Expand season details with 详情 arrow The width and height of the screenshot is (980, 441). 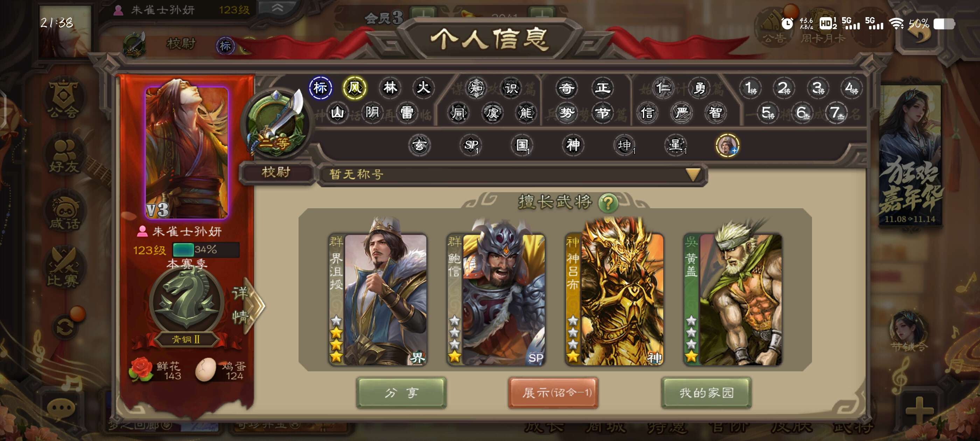point(248,305)
